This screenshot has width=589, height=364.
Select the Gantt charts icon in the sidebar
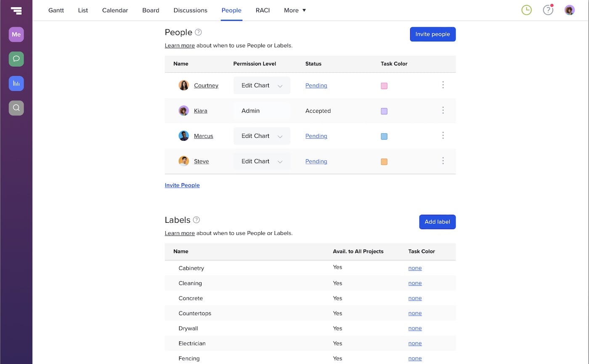tap(16, 83)
